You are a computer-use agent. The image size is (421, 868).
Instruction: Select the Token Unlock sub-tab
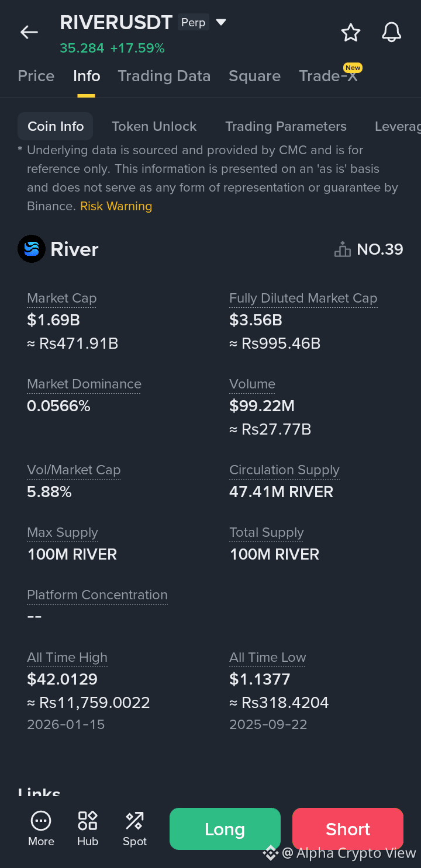154,126
